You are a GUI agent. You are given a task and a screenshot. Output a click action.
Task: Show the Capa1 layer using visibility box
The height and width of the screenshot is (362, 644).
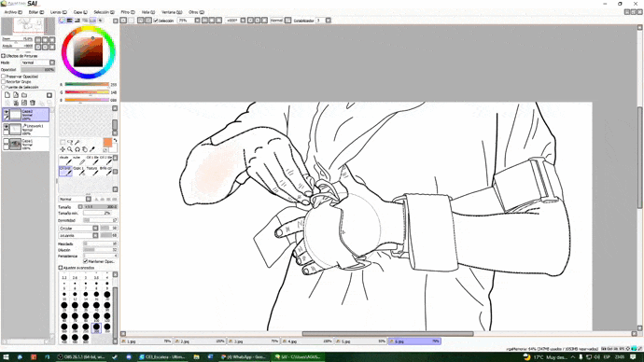pyautogui.click(x=7, y=141)
